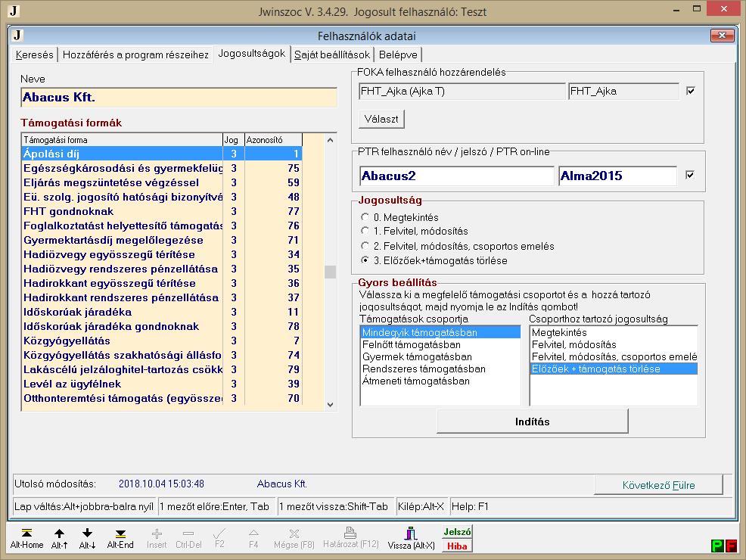Close the Felhasználók adatai window
The height and width of the screenshot is (560, 746).
point(722,36)
